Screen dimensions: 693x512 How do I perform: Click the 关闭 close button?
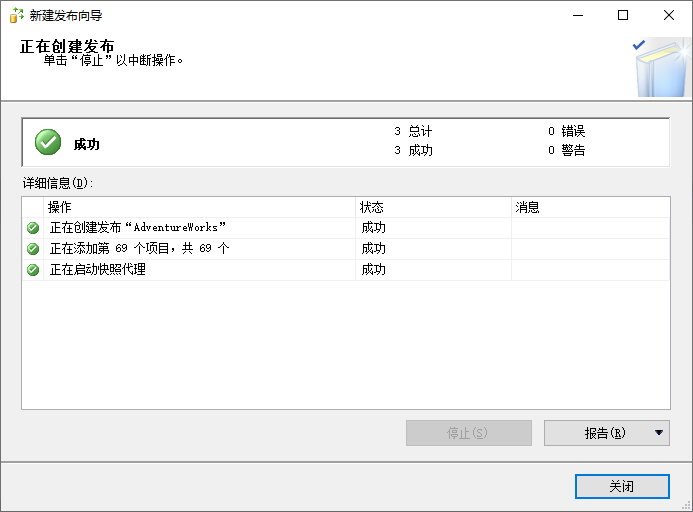(x=622, y=486)
